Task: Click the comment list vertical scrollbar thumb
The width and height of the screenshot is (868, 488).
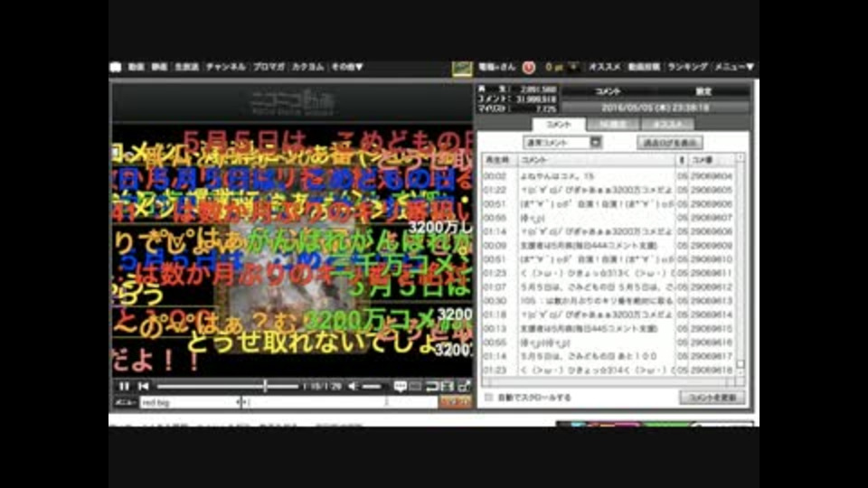Action: click(x=741, y=364)
